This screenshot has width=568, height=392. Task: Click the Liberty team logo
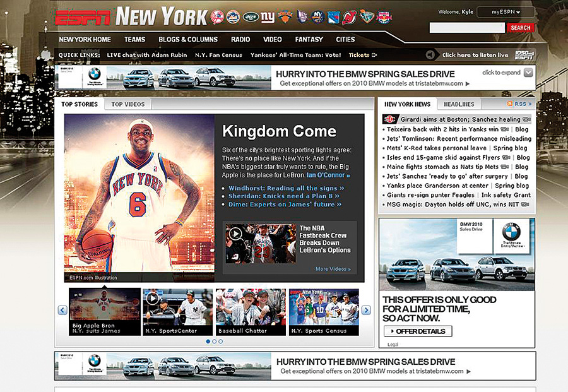click(x=367, y=16)
